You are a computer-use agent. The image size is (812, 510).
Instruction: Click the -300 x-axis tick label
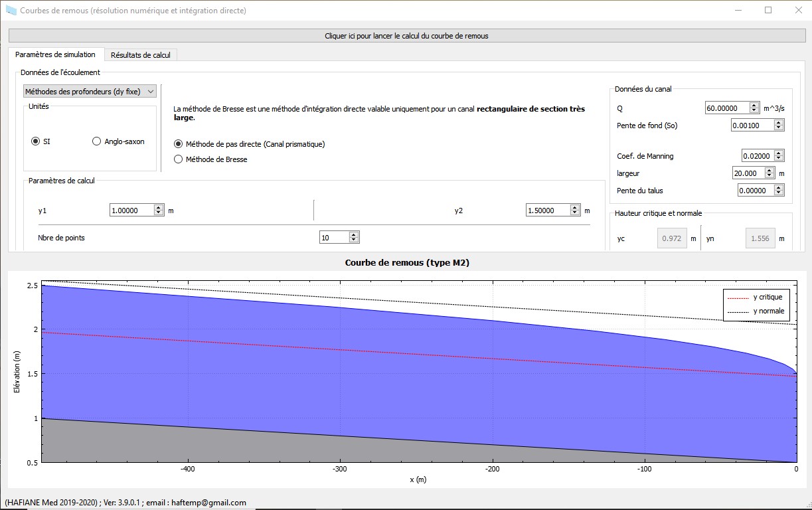pyautogui.click(x=340, y=469)
